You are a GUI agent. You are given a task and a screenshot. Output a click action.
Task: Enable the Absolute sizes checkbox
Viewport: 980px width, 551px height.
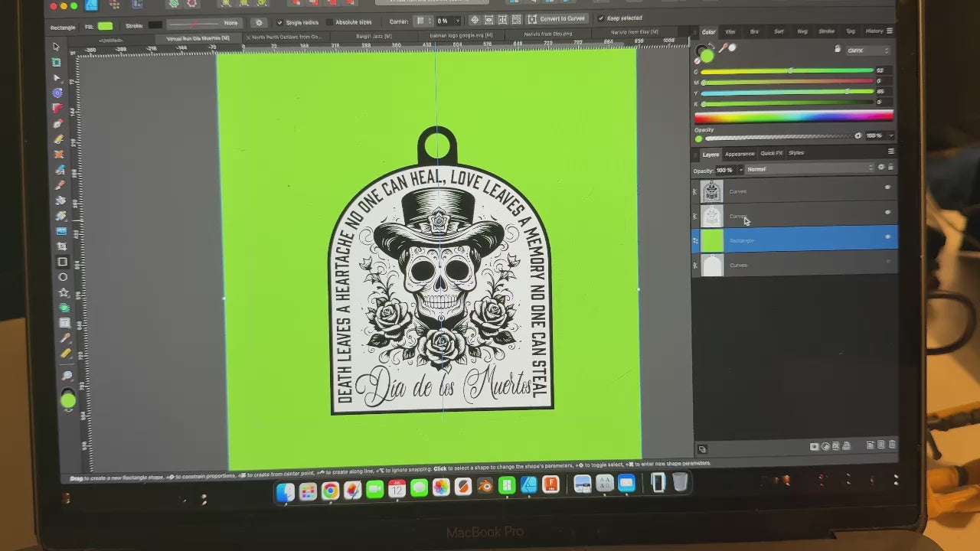point(330,22)
